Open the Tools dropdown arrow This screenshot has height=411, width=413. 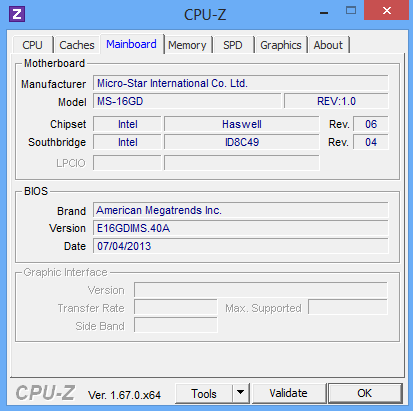coord(241,393)
